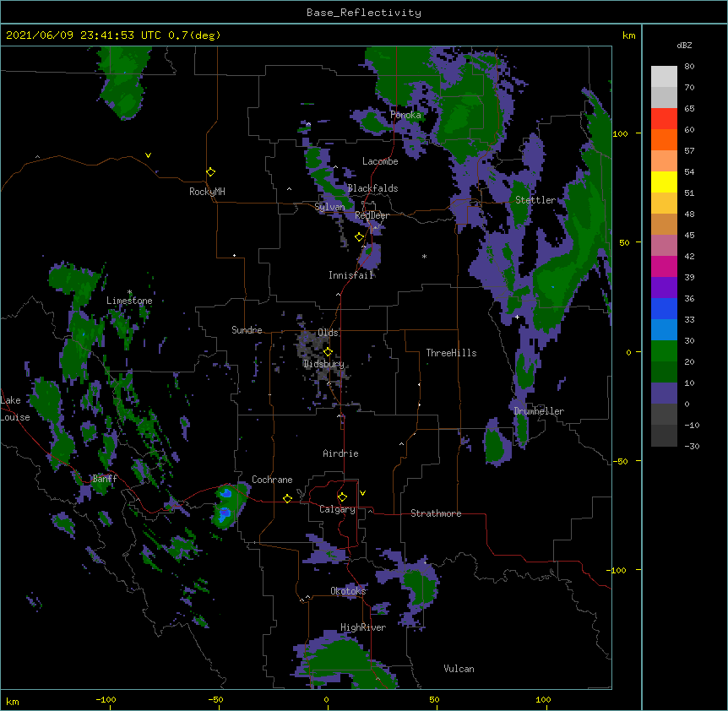Click the Airdrie city label
This screenshot has width=728, height=711.
pos(341,453)
